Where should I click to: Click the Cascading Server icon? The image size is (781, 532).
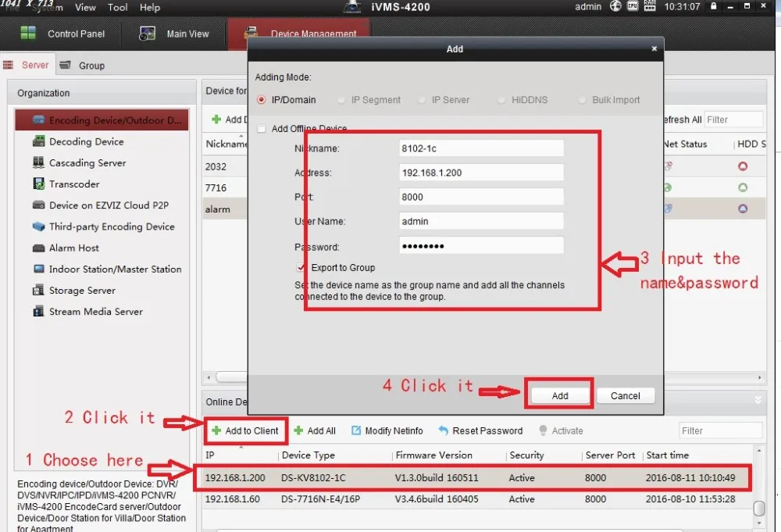(x=38, y=162)
